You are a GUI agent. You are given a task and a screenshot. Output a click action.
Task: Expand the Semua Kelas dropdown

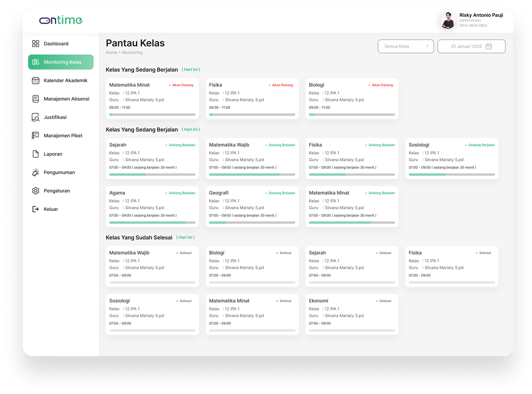coord(406,46)
